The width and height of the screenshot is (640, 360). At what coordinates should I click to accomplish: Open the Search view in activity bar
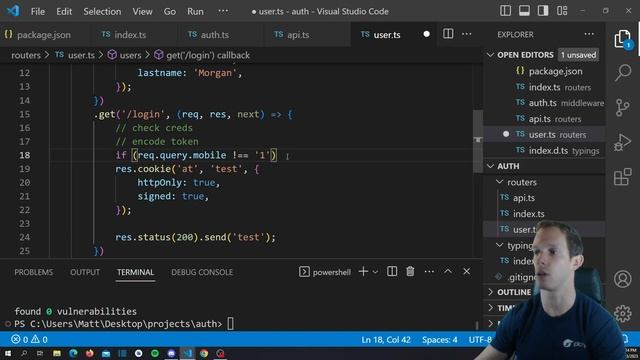click(x=623, y=73)
